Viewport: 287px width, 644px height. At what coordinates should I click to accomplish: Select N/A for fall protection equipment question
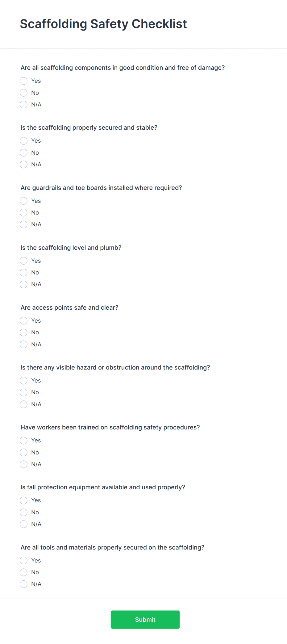point(24,524)
